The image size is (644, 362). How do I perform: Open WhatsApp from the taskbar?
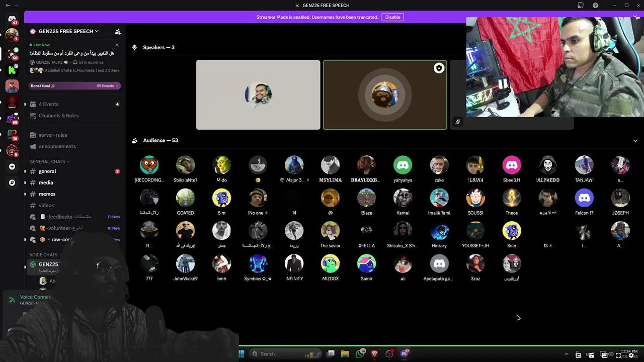360,354
